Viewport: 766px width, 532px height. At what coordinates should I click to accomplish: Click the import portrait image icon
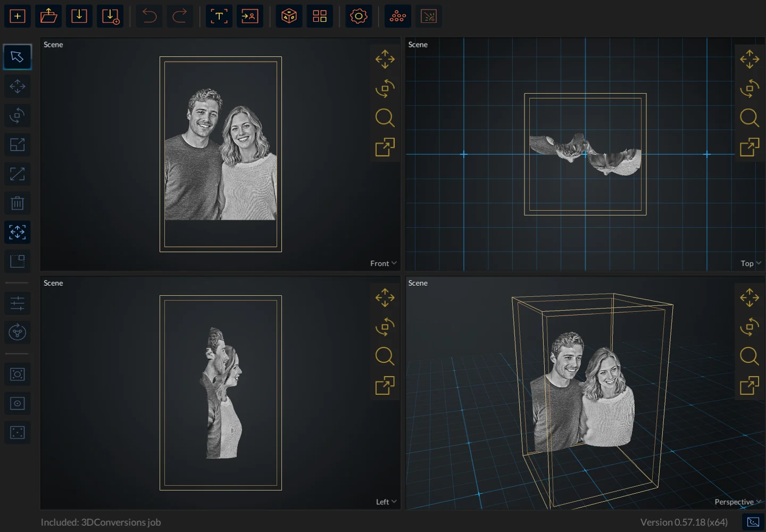pos(250,16)
